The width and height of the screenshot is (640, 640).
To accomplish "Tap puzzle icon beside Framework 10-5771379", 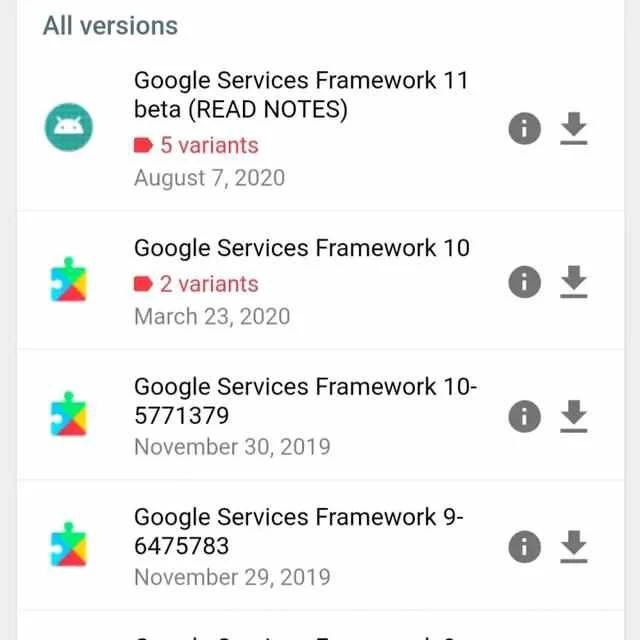I will [69, 416].
